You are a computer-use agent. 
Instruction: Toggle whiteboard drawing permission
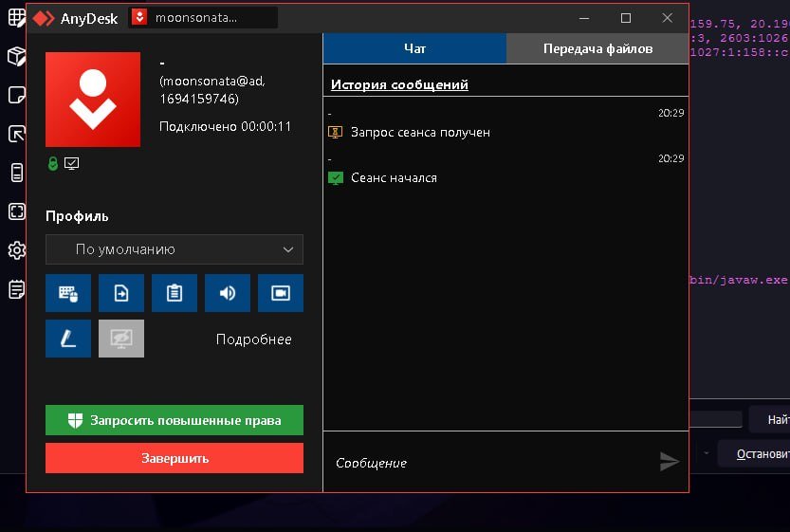pos(68,339)
